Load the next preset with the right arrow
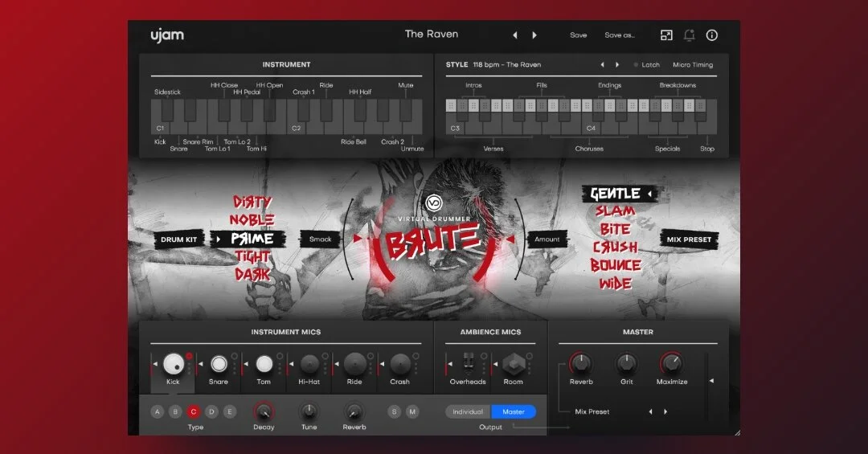 [534, 35]
